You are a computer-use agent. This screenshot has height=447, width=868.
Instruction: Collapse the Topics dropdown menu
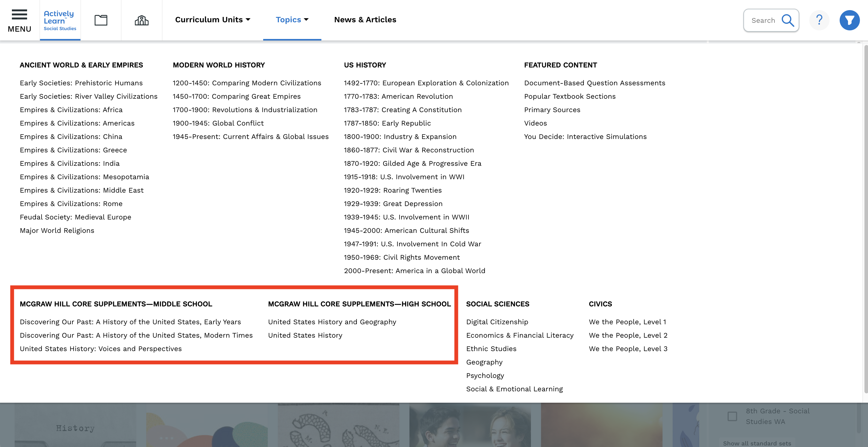pos(292,19)
